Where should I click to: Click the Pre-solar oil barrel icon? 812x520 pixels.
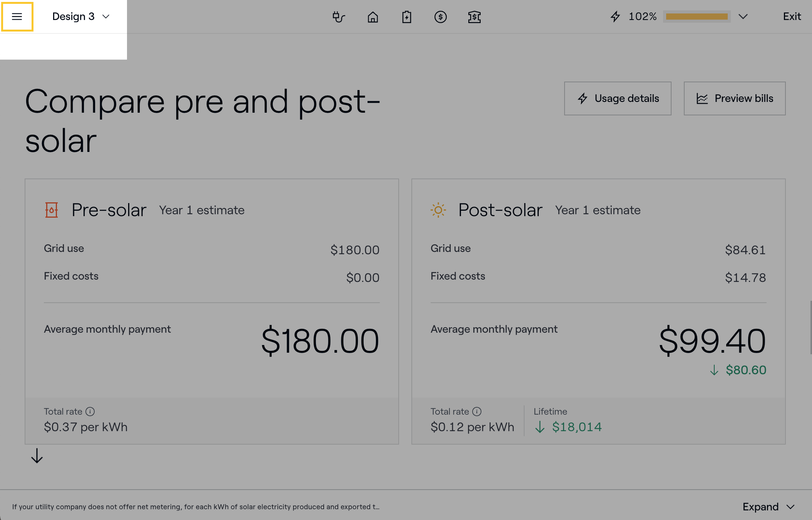point(52,210)
